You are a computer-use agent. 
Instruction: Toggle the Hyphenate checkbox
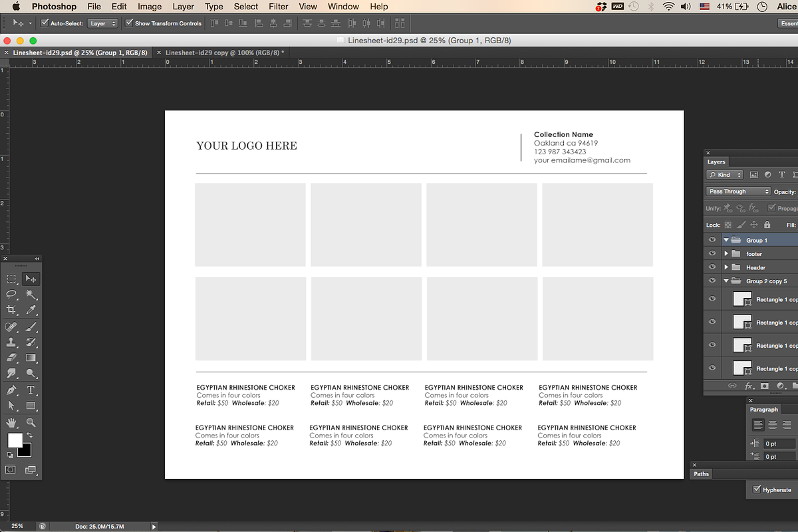757,489
